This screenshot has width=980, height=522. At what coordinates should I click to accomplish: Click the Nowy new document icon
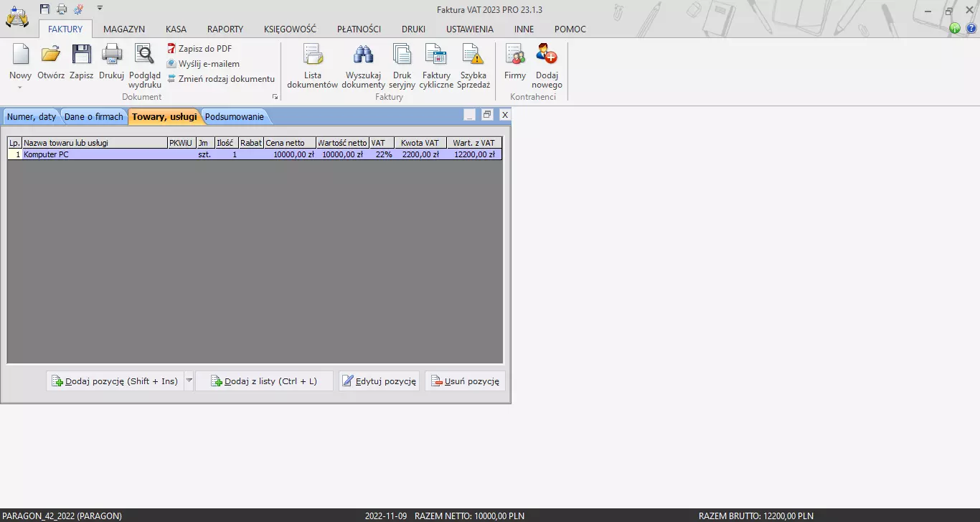20,55
